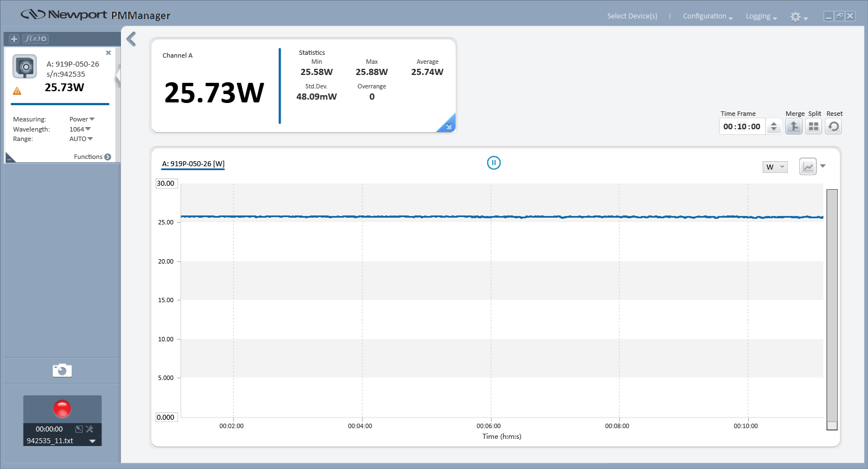Click the Overrange count 0
Screen dimensions: 868x469
pyautogui.click(x=372, y=96)
